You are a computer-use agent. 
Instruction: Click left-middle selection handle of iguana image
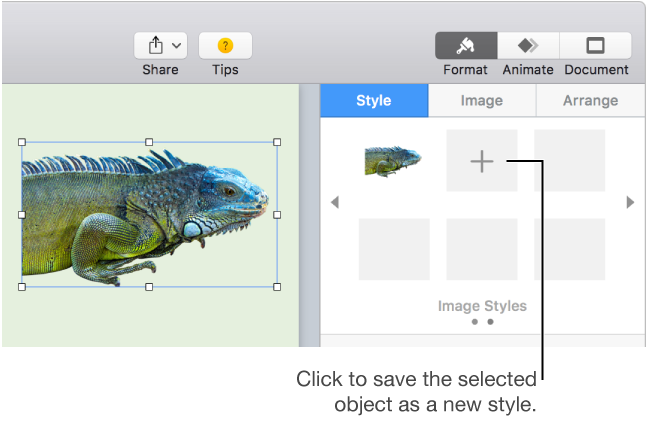click(22, 215)
